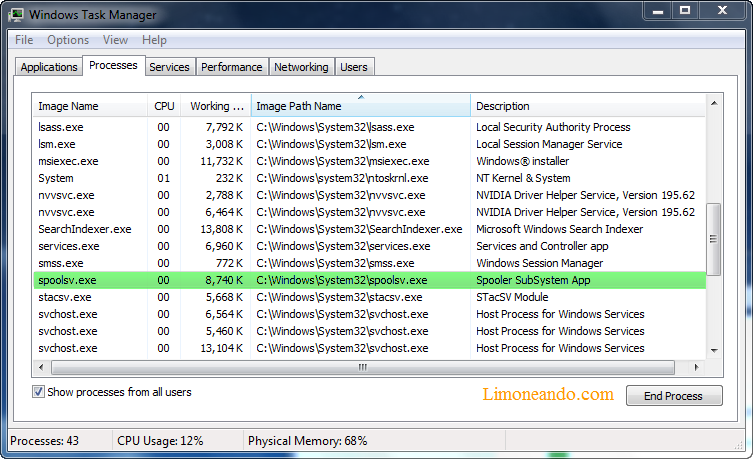
Task: Select the smss.exe process row
Action: coord(369,263)
